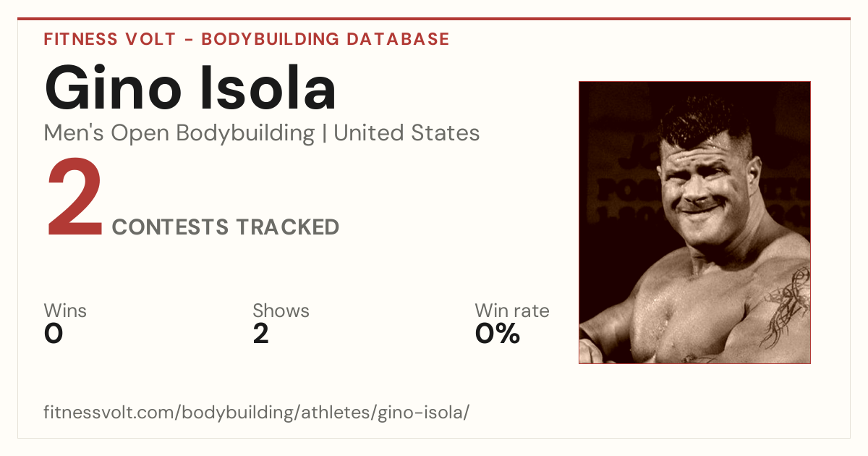Click the word Database in the header
The height and width of the screenshot is (456, 868).
click(x=398, y=39)
